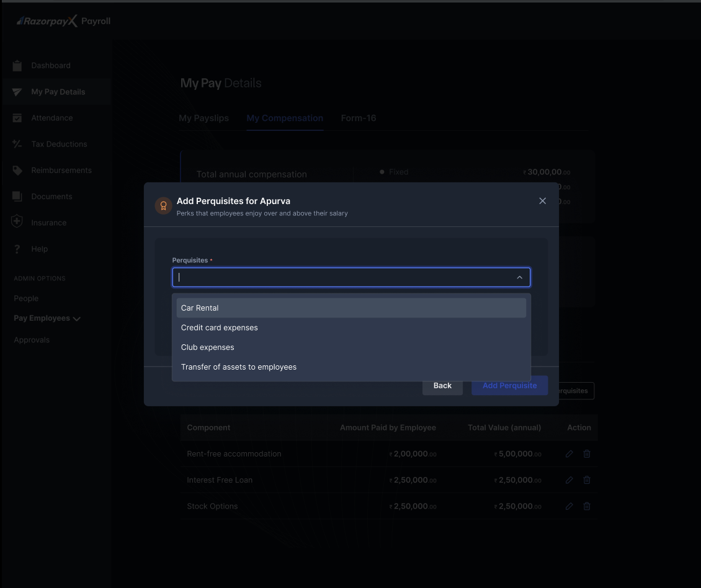Viewport: 701px width, 588px height.
Task: Delete the Stock Options row
Action: pos(587,506)
